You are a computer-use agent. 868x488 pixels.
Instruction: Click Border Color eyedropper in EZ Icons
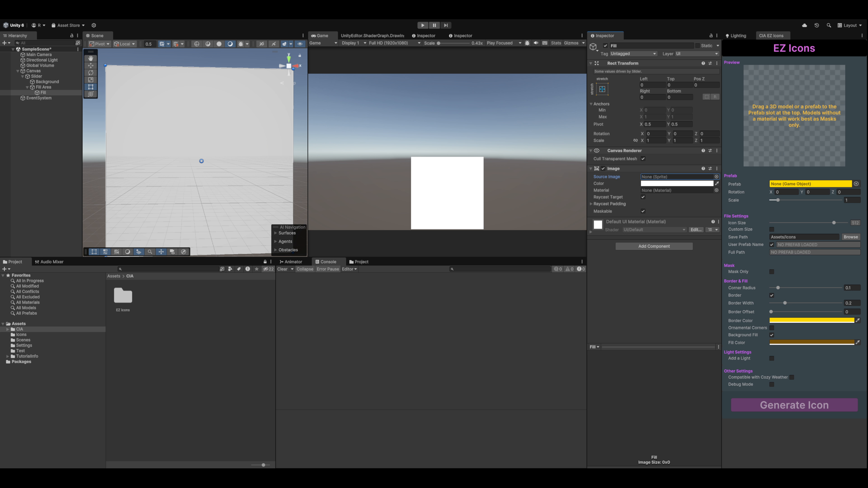(x=858, y=321)
